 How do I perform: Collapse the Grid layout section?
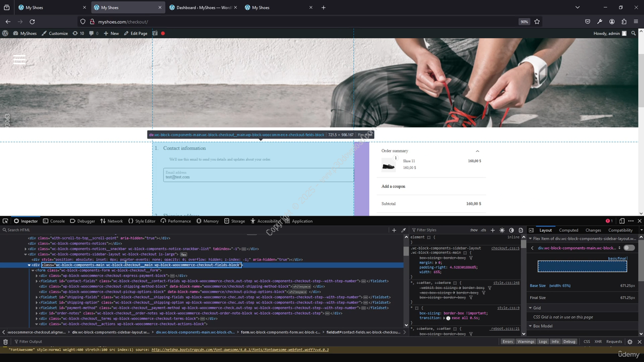(530, 308)
